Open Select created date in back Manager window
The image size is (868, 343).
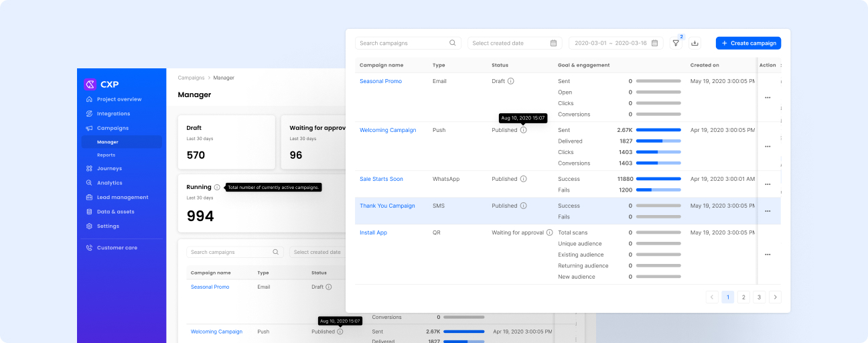click(x=316, y=252)
